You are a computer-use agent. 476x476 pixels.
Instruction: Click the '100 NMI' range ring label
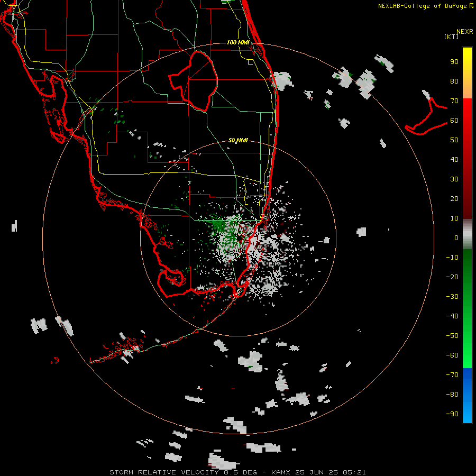[238, 42]
